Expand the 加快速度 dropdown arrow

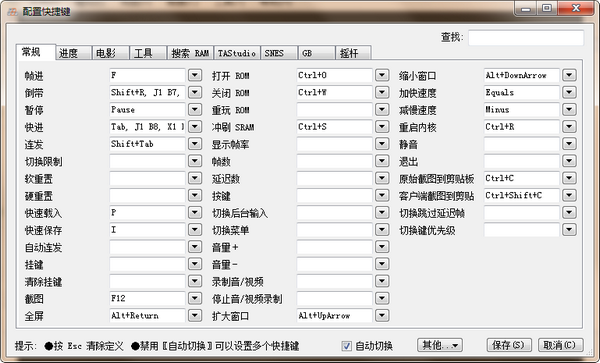(x=569, y=92)
